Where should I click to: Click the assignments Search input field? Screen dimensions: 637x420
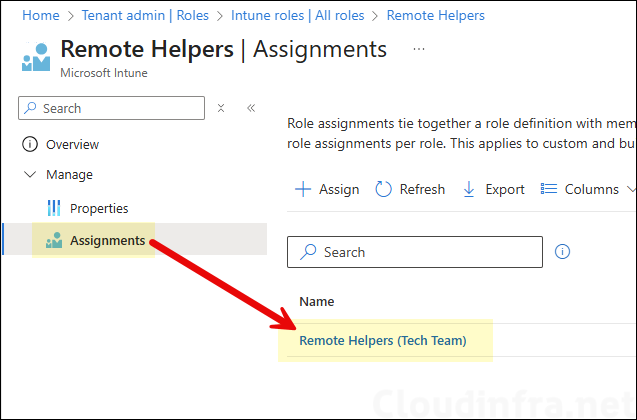(425, 252)
